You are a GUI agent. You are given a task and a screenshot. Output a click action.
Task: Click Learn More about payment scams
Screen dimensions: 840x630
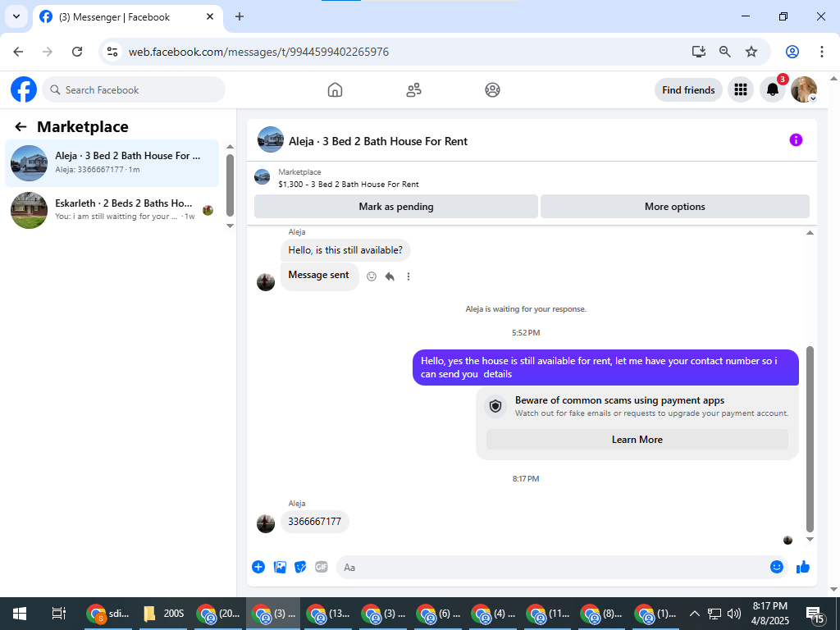coord(637,440)
